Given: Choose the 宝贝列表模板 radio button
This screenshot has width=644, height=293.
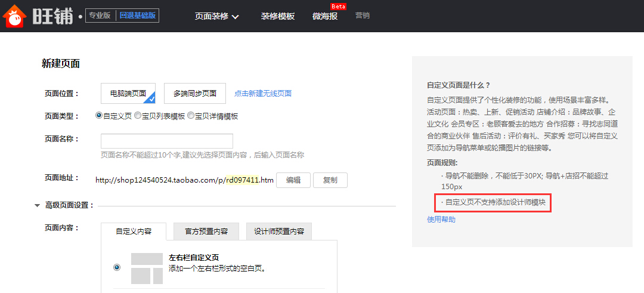Looking at the screenshot, I should point(138,116).
